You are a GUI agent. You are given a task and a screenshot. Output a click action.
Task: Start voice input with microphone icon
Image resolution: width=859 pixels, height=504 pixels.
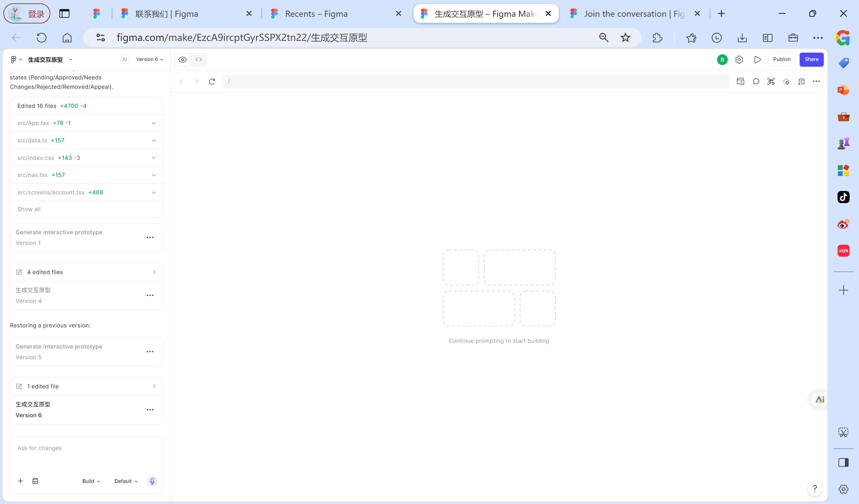(152, 481)
